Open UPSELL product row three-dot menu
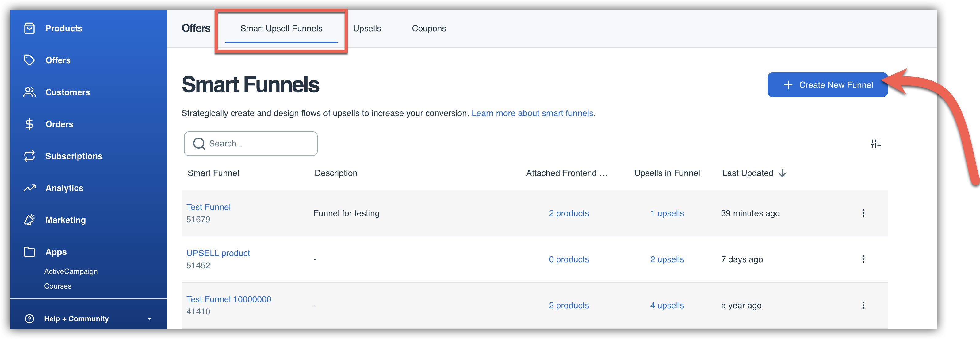Screen dimensions: 980x339 [x=863, y=259]
